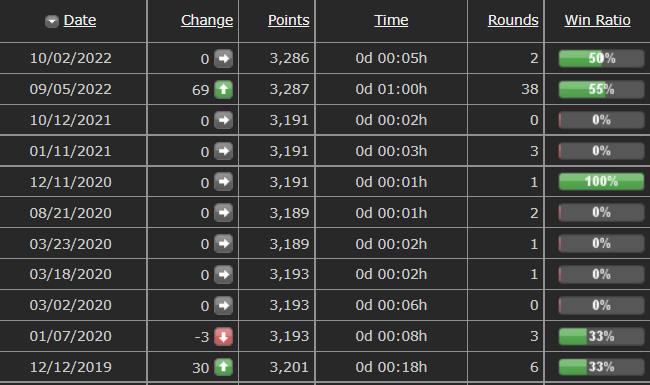Viewport: 650px width, 385px height.
Task: Sort by the Points column header
Action: coord(289,20)
